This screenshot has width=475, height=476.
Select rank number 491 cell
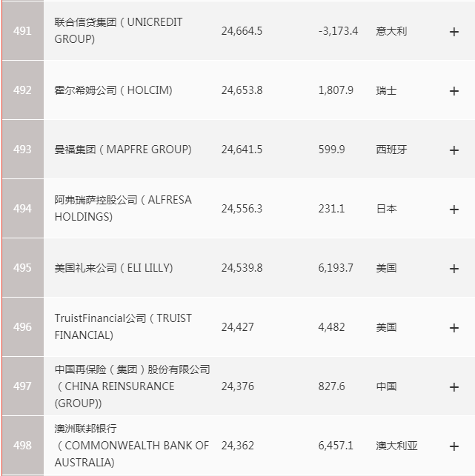(x=22, y=31)
